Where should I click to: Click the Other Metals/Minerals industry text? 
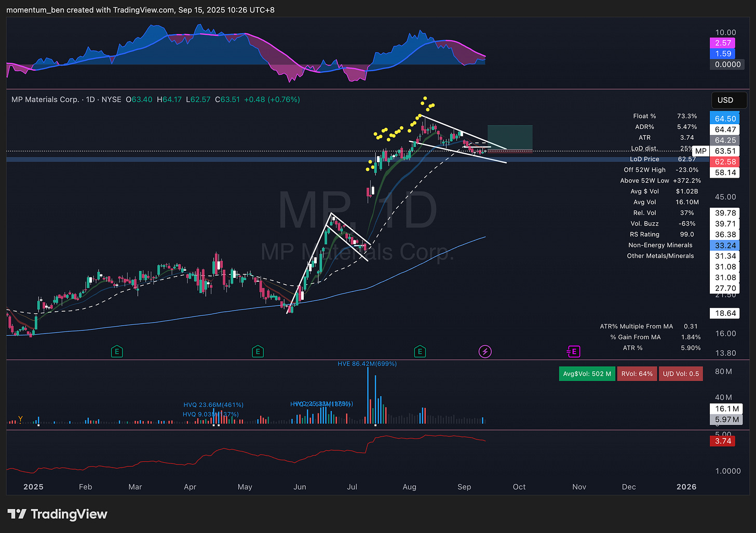pyautogui.click(x=660, y=256)
